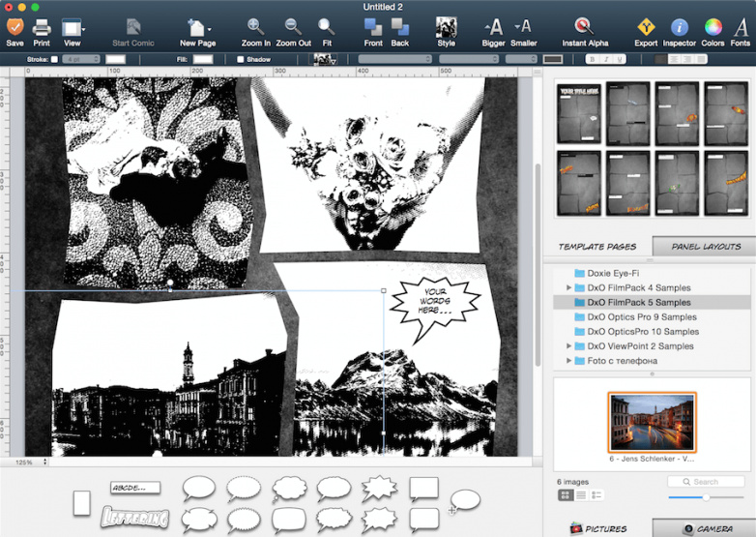
Task: Open the Instant Alpha tool
Action: 584,26
